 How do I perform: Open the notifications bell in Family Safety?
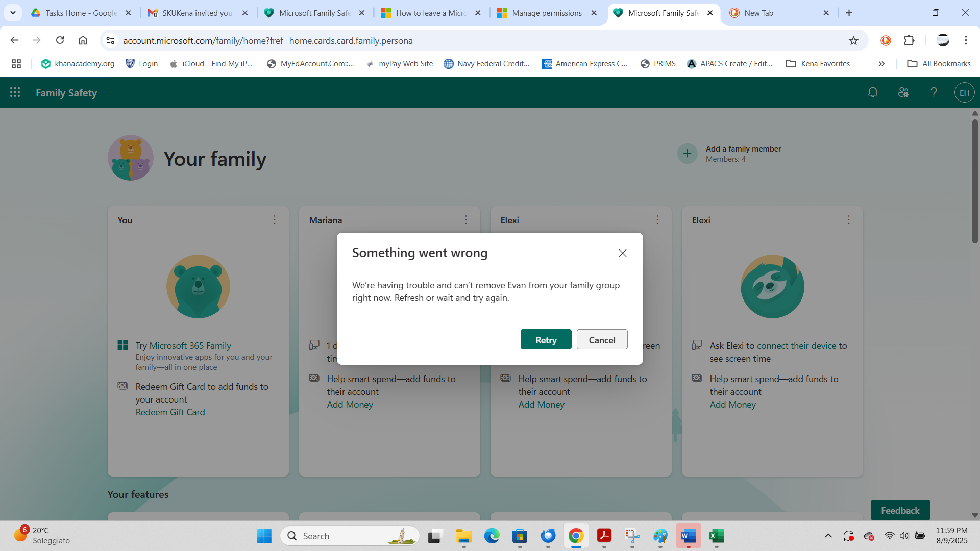872,92
